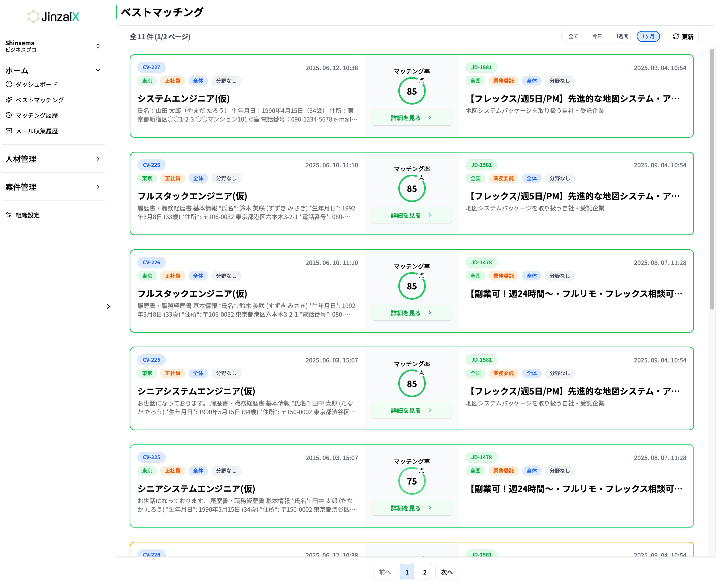Click the 85 score circle of the CV-227 card

411,91
